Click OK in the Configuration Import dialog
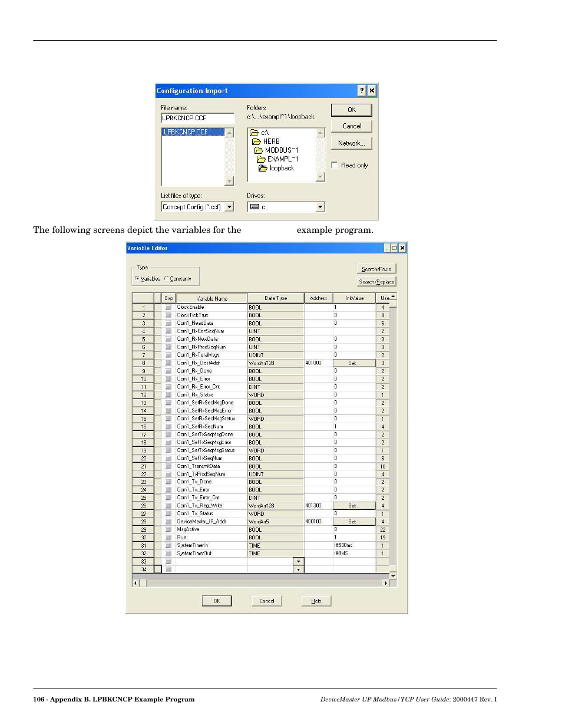The width and height of the screenshot is (562, 728). (352, 110)
